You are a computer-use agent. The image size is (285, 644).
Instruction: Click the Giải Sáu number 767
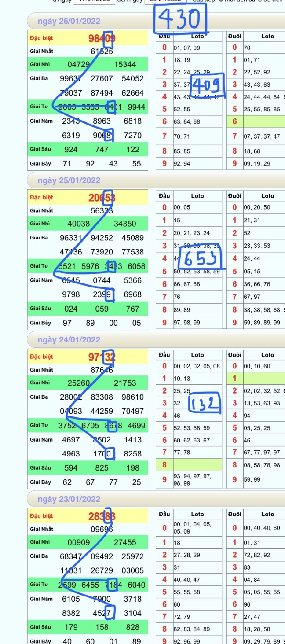tap(132, 309)
